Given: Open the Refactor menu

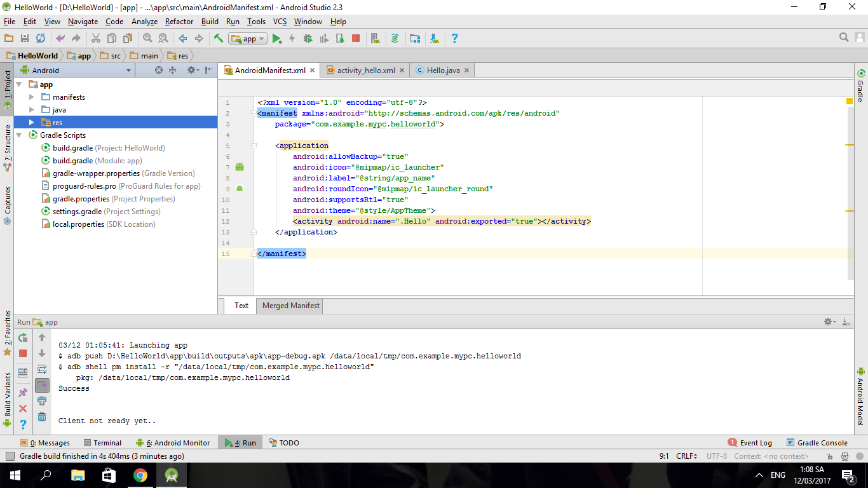Looking at the screenshot, I should 179,22.
